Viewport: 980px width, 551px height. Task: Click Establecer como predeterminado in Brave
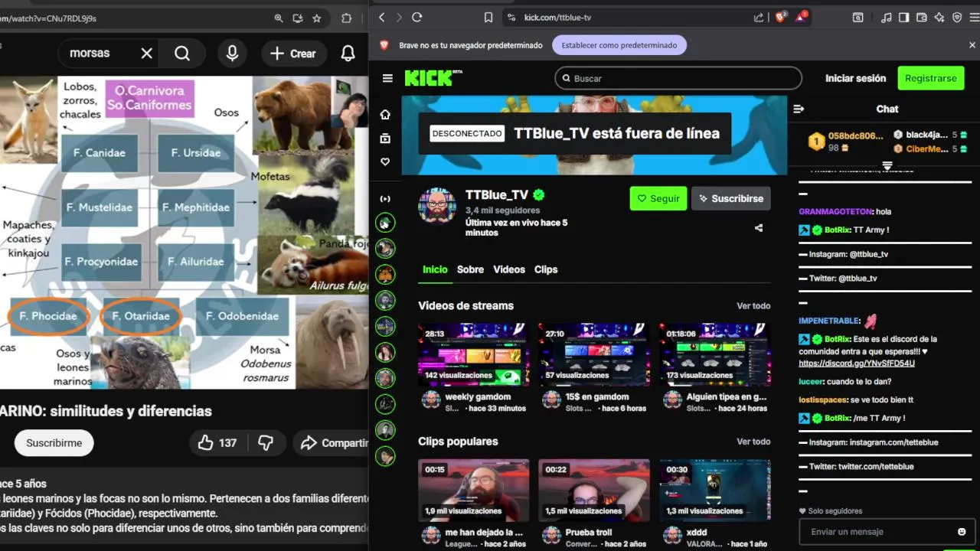coord(619,45)
